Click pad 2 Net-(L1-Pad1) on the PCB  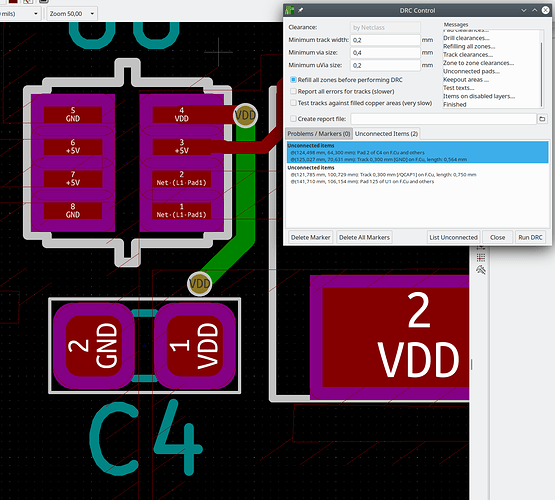click(x=182, y=179)
